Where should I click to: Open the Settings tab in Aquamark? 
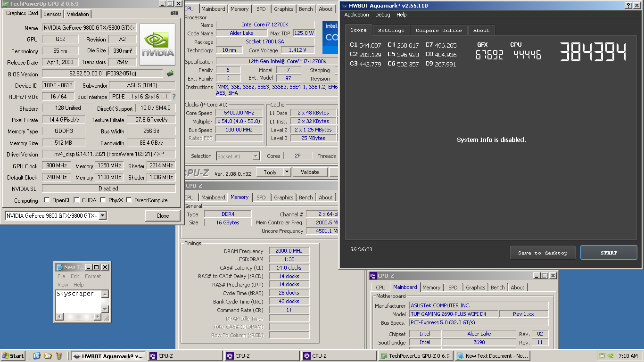pyautogui.click(x=391, y=30)
